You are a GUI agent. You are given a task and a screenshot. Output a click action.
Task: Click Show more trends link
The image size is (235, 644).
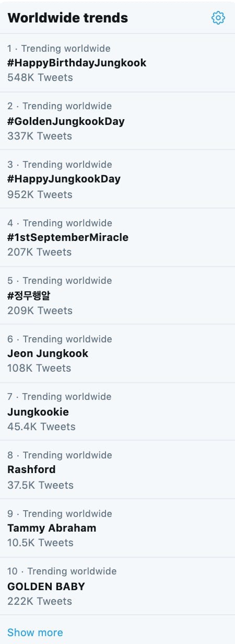[35, 632]
